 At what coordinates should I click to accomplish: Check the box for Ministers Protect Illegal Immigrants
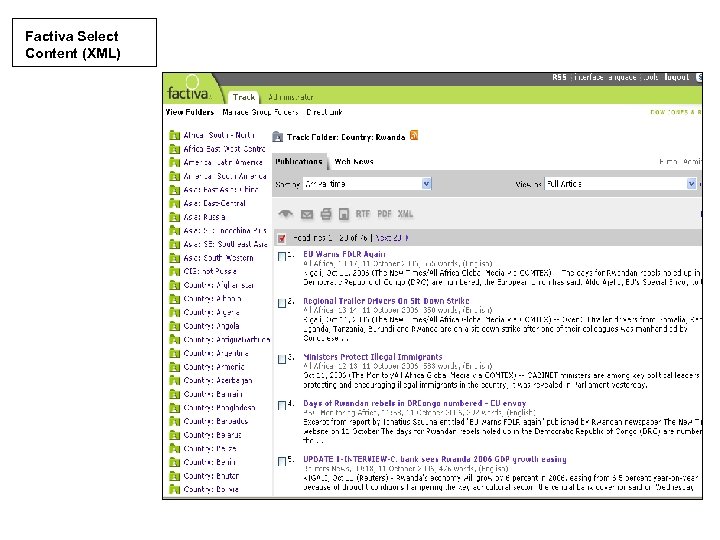coord(281,359)
